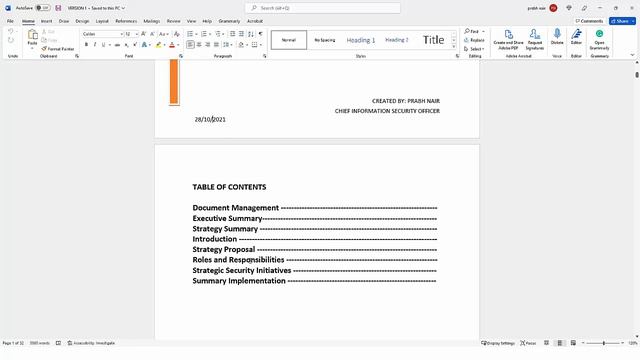Toggle align left paragraph button
This screenshot has height=360, width=640.
click(x=190, y=45)
